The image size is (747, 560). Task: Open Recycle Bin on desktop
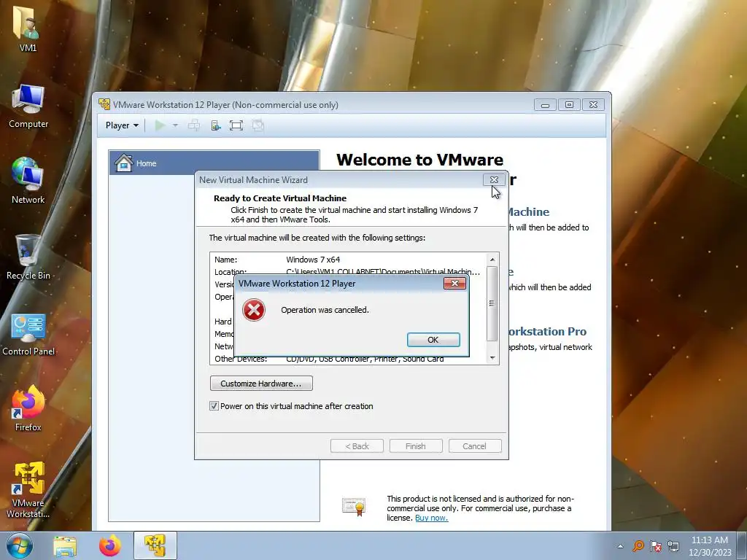click(28, 257)
